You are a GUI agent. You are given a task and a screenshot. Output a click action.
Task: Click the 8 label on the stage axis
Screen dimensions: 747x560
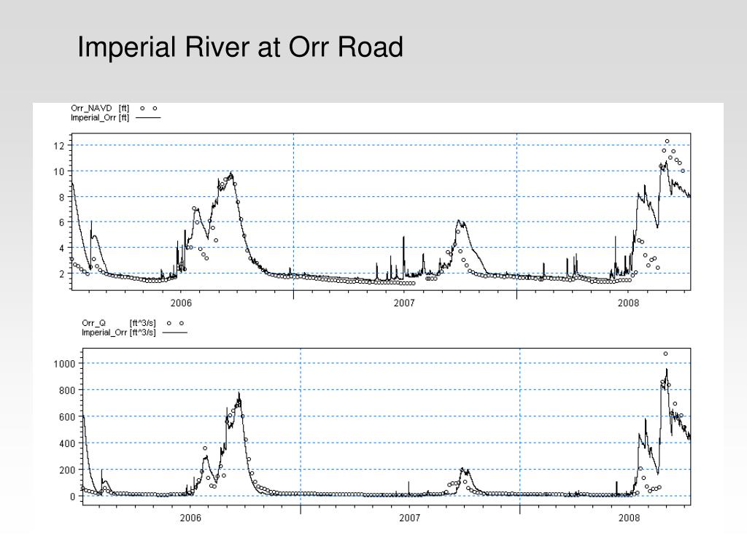point(61,197)
